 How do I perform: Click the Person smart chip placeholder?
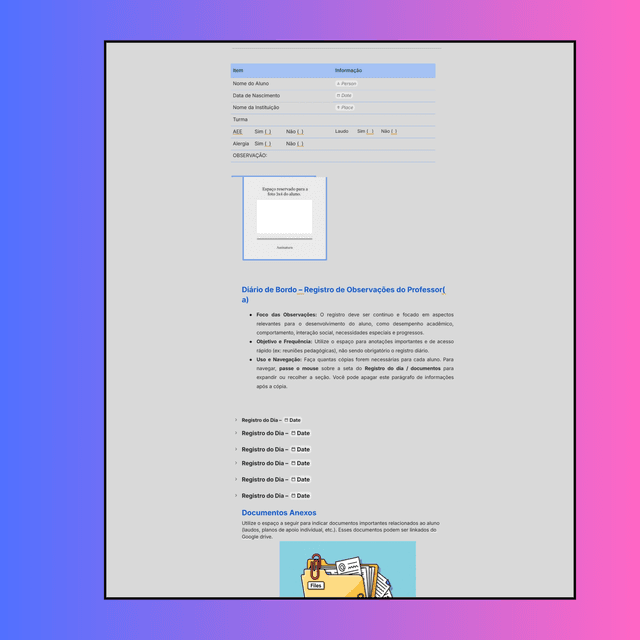[x=346, y=84]
